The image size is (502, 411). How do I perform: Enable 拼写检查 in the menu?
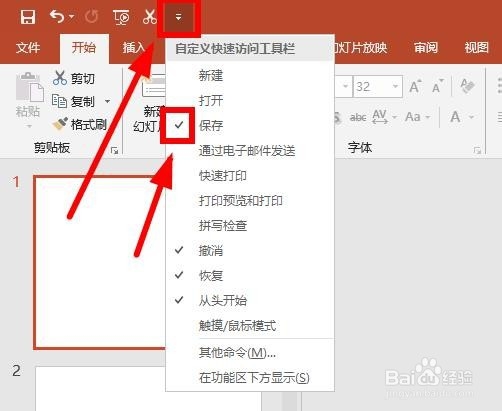pos(250,225)
